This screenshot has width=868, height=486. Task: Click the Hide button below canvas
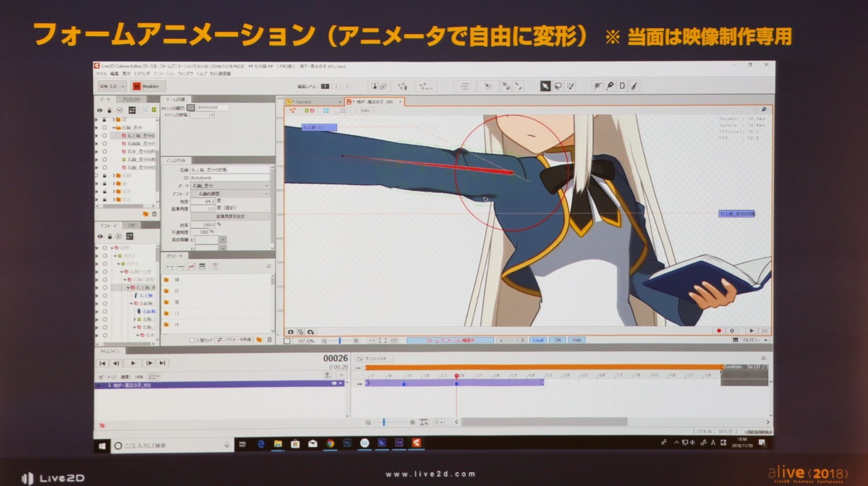click(x=576, y=339)
